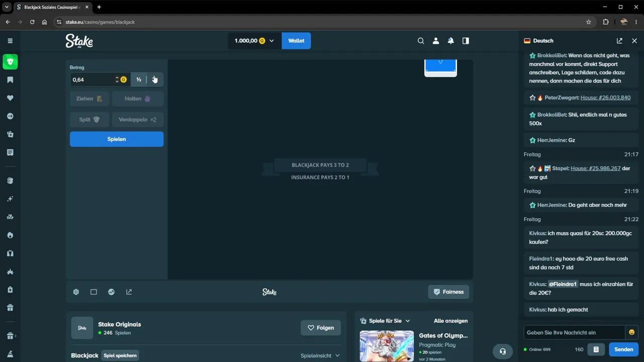
Task: Open favorites via the sidebar heart icon
Action: pos(10,98)
